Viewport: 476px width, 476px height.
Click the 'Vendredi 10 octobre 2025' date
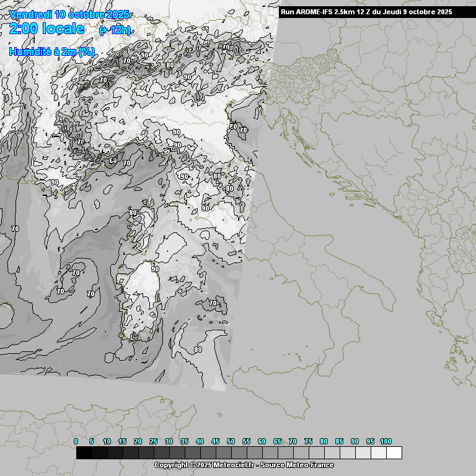69,14
